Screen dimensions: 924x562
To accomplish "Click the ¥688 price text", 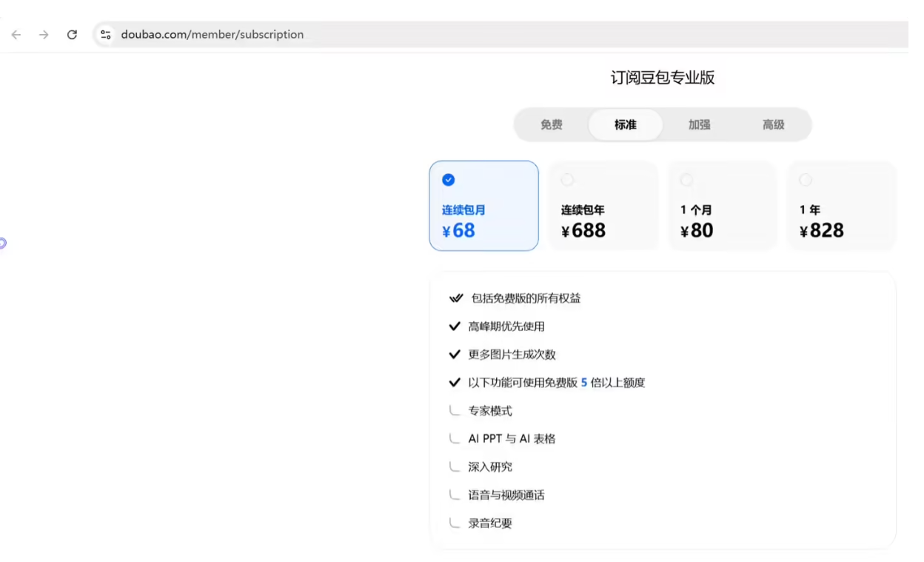I will click(583, 230).
